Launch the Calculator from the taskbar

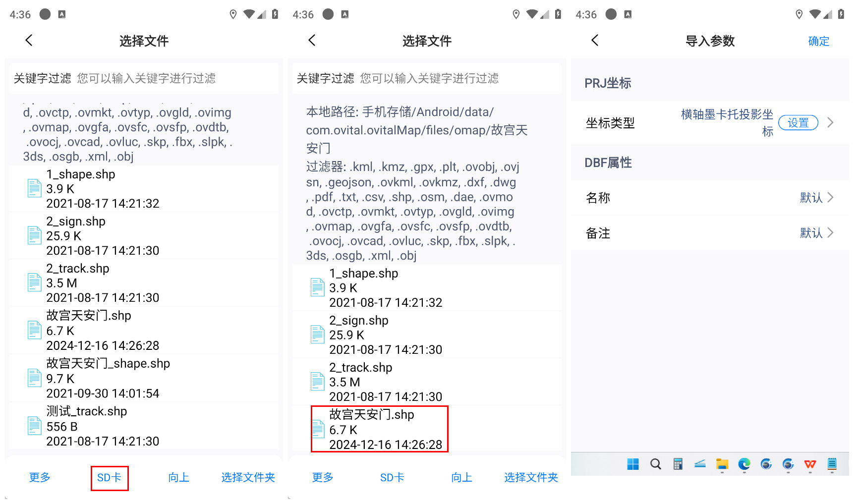click(x=678, y=464)
